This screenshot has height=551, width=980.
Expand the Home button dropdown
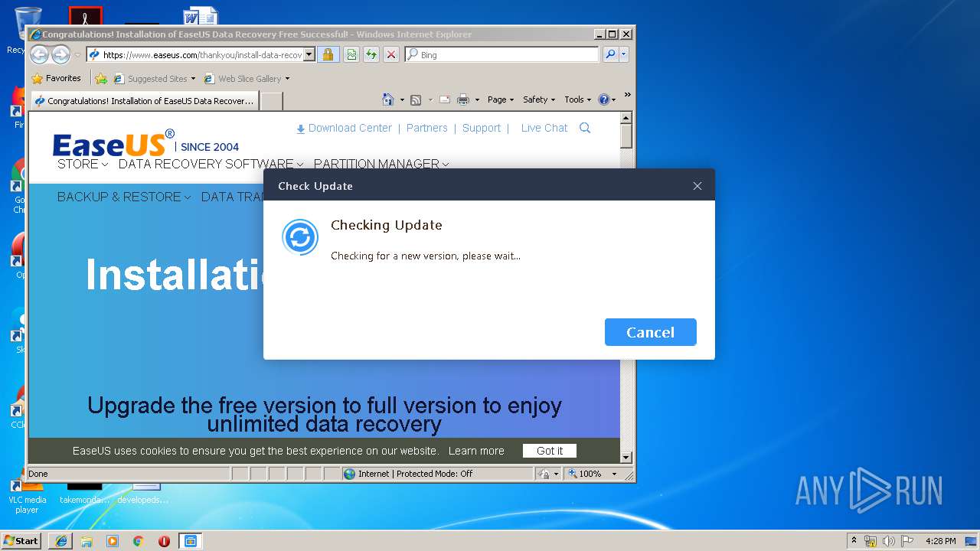click(402, 99)
